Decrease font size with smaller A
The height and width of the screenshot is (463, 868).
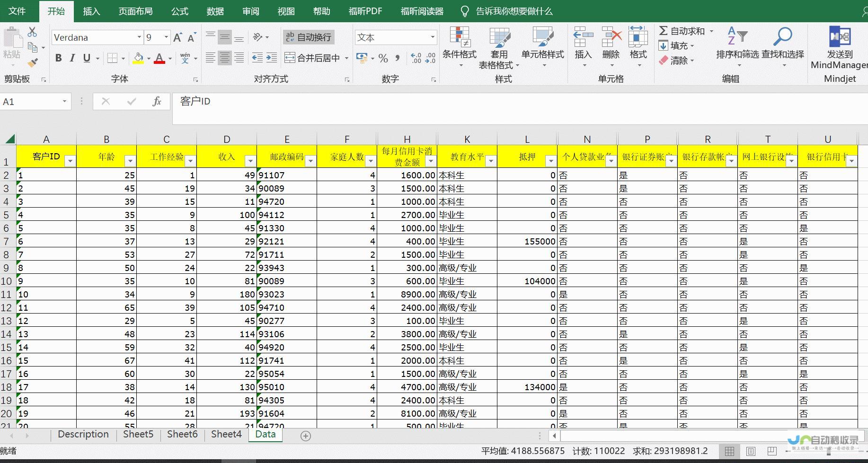tap(191, 37)
